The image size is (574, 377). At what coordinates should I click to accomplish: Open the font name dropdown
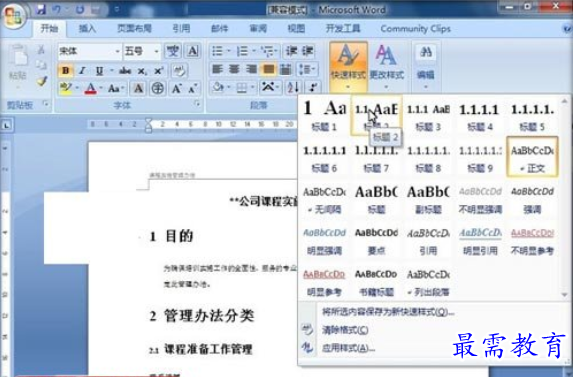118,51
